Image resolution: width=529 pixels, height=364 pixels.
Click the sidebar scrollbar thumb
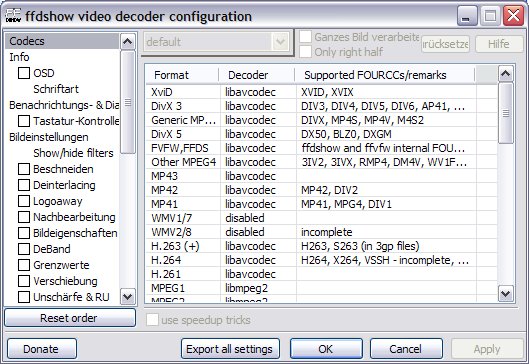pos(128,102)
